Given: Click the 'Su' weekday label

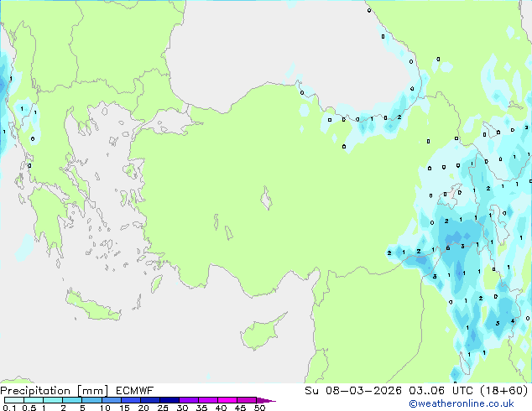Looking at the screenshot, I should (311, 391).
